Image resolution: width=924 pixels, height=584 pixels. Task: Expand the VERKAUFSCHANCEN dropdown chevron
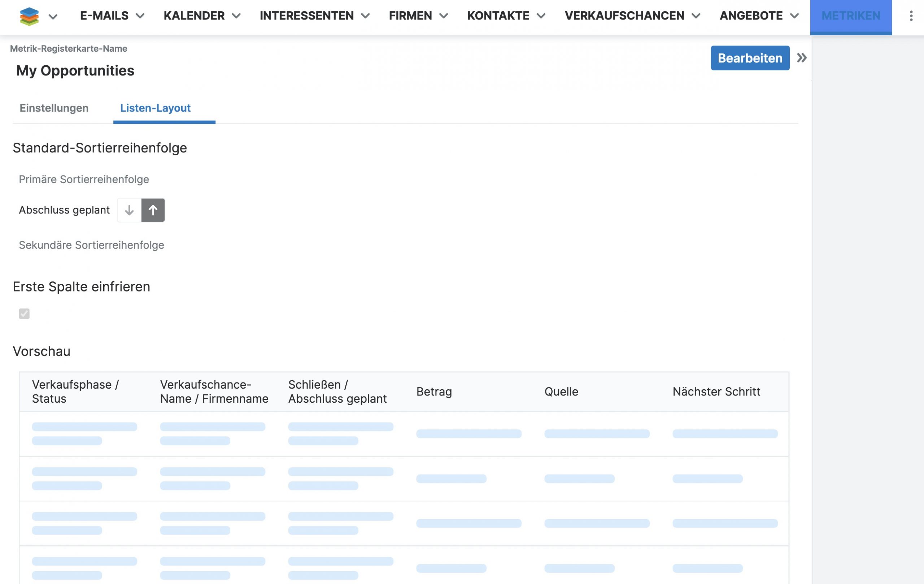(696, 16)
